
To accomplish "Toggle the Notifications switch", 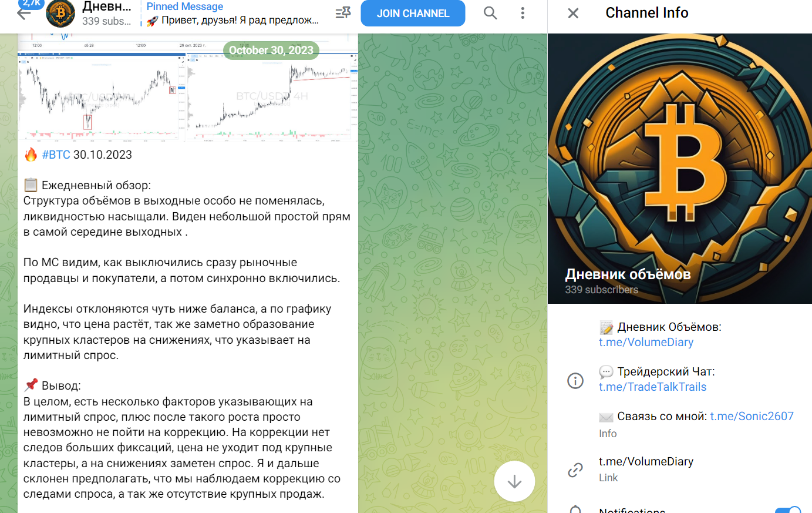I will pyautogui.click(x=788, y=511).
